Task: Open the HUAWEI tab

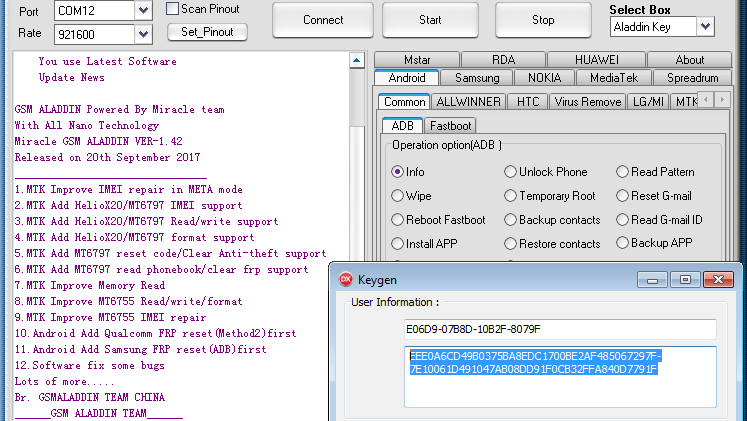Action: click(x=596, y=60)
